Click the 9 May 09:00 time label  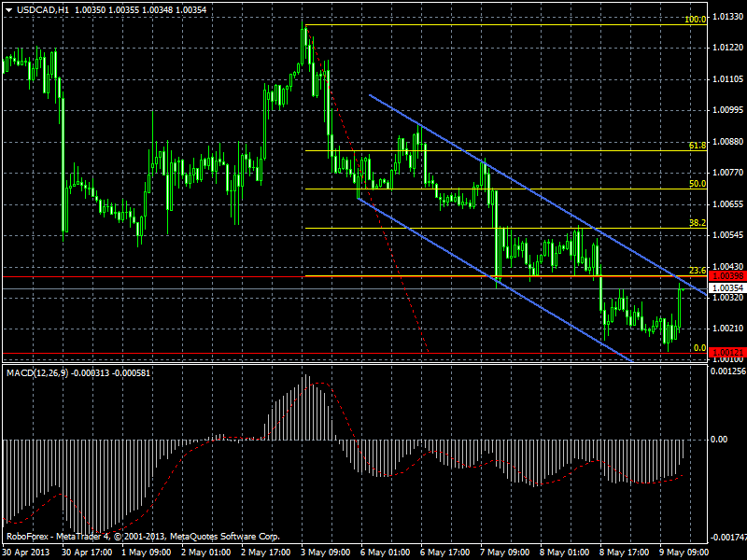(684, 553)
